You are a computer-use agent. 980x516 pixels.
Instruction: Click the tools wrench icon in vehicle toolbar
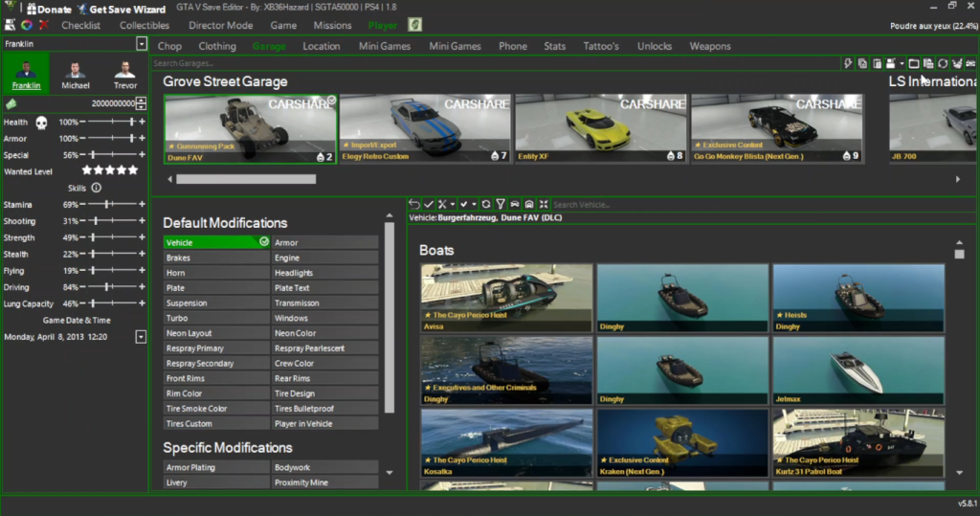(x=442, y=204)
